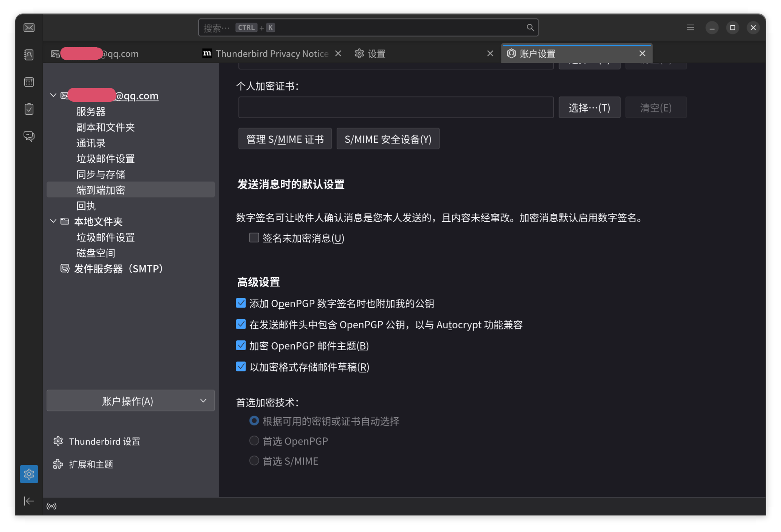
Task: Collapse the 本地文件夹 section
Action: (x=53, y=221)
